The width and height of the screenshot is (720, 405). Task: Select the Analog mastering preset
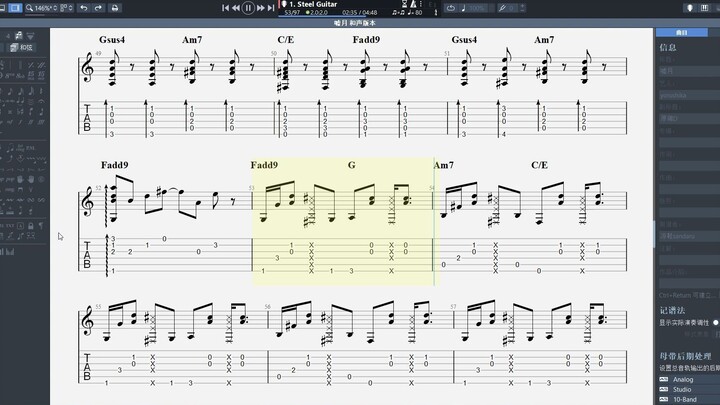pyautogui.click(x=683, y=380)
